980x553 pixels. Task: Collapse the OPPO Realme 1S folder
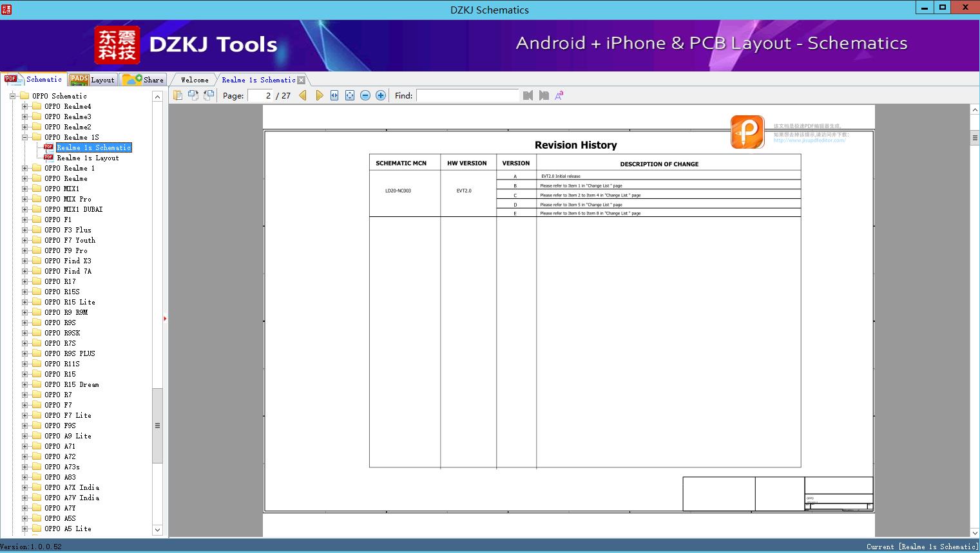[24, 137]
